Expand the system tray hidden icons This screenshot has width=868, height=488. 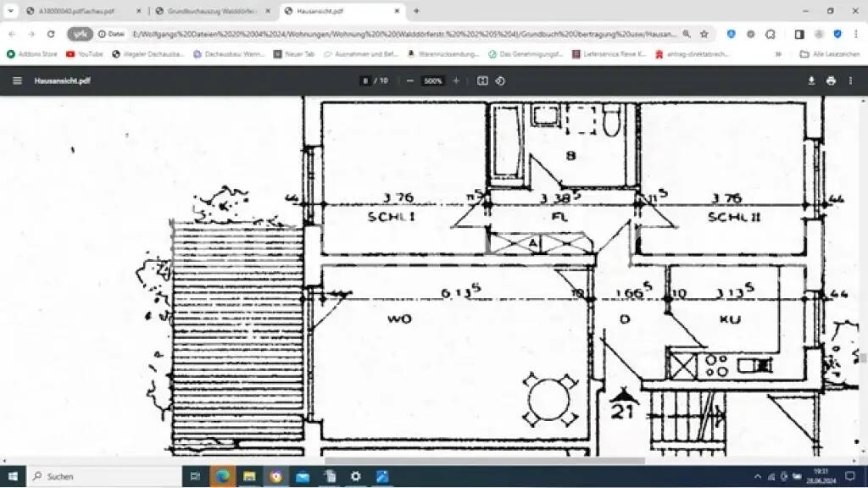(757, 476)
